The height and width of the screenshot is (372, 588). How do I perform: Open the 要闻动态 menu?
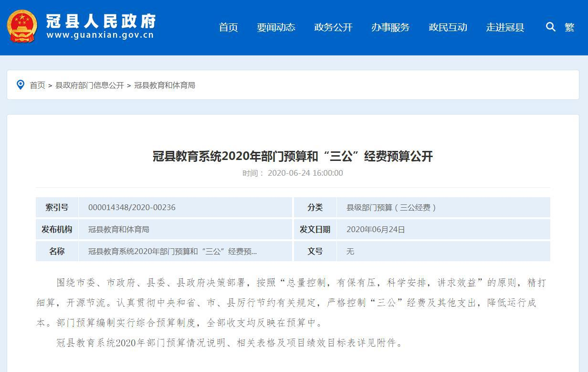click(276, 27)
